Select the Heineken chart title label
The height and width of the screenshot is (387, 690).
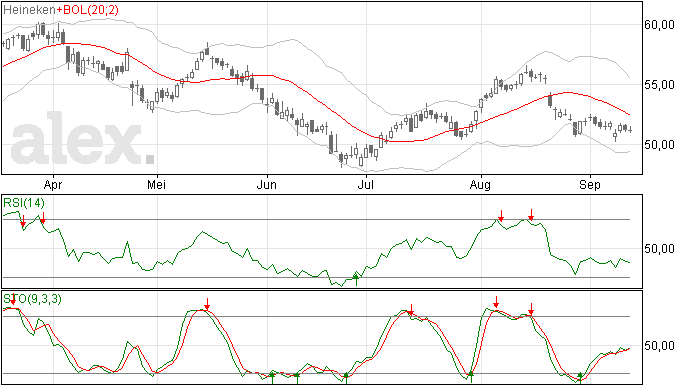[x=29, y=10]
